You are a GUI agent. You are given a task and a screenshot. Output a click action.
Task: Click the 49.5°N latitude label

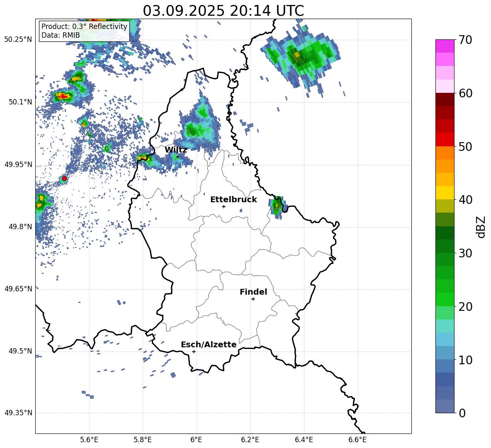[20, 351]
